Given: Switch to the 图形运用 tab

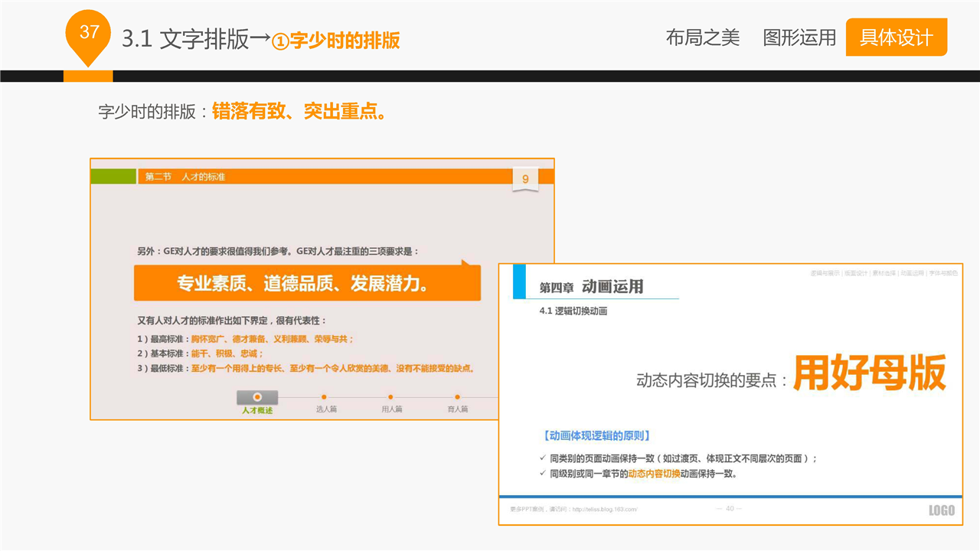Looking at the screenshot, I should pyautogui.click(x=799, y=37).
